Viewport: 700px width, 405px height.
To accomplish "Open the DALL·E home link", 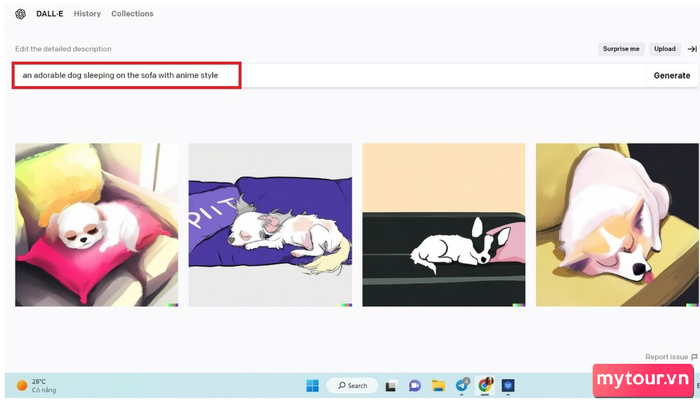I will 50,14.
